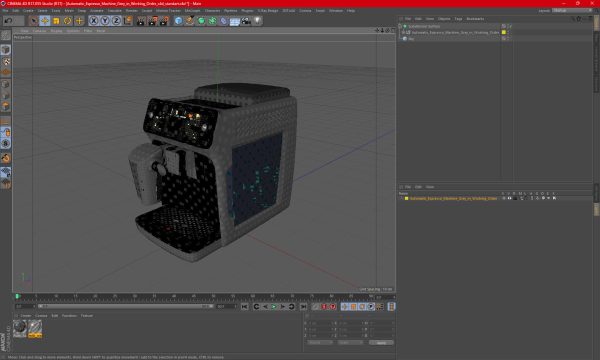Click the last-used tool plus icon
Image resolution: width=600 pixels, height=360 pixels.
tap(79, 21)
